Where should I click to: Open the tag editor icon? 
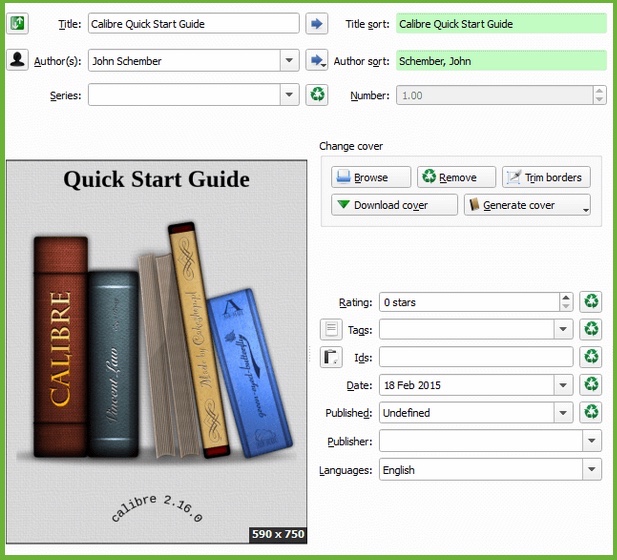[331, 329]
